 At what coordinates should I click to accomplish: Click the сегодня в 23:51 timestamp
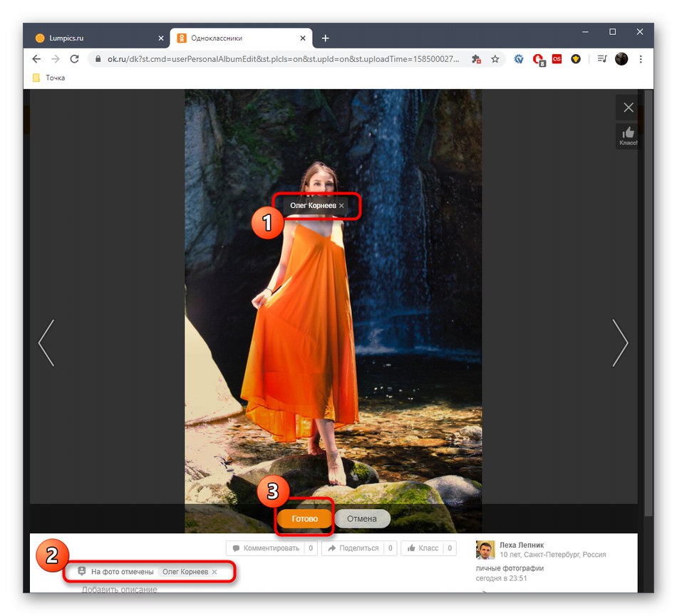(501, 578)
